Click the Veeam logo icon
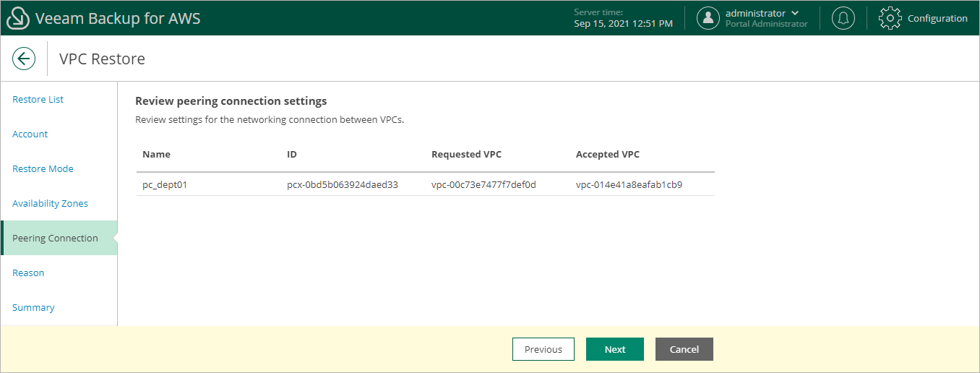The height and width of the screenshot is (373, 980). (17, 19)
